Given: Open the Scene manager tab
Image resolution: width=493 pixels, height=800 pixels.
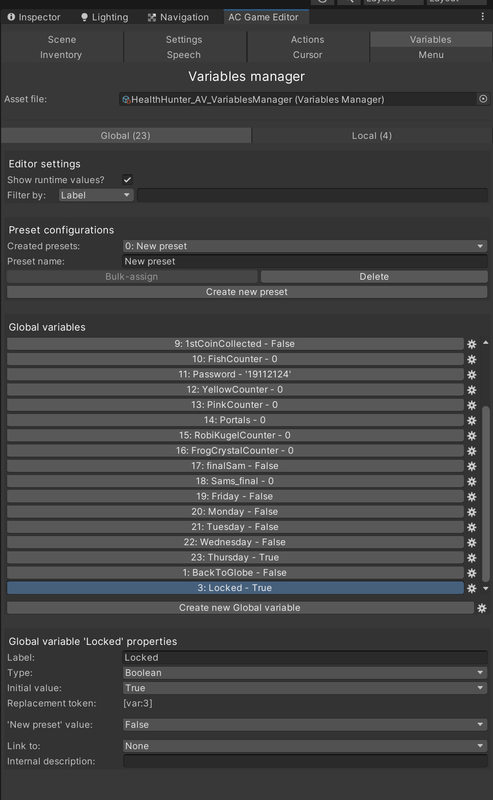Looking at the screenshot, I should pos(62,39).
